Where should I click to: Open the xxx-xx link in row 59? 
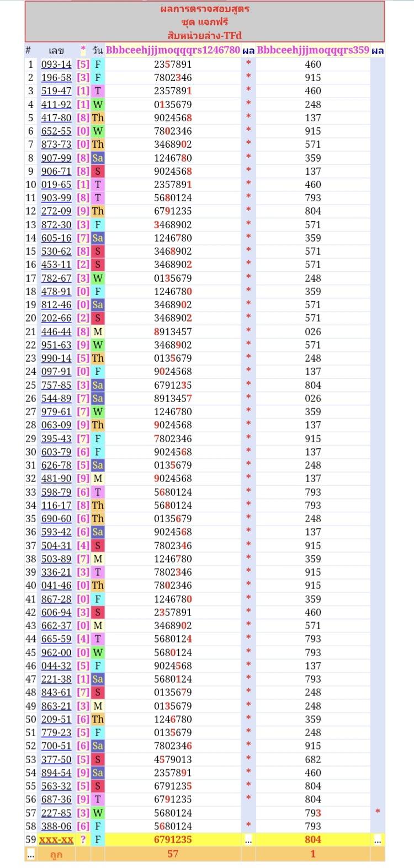coord(56,840)
